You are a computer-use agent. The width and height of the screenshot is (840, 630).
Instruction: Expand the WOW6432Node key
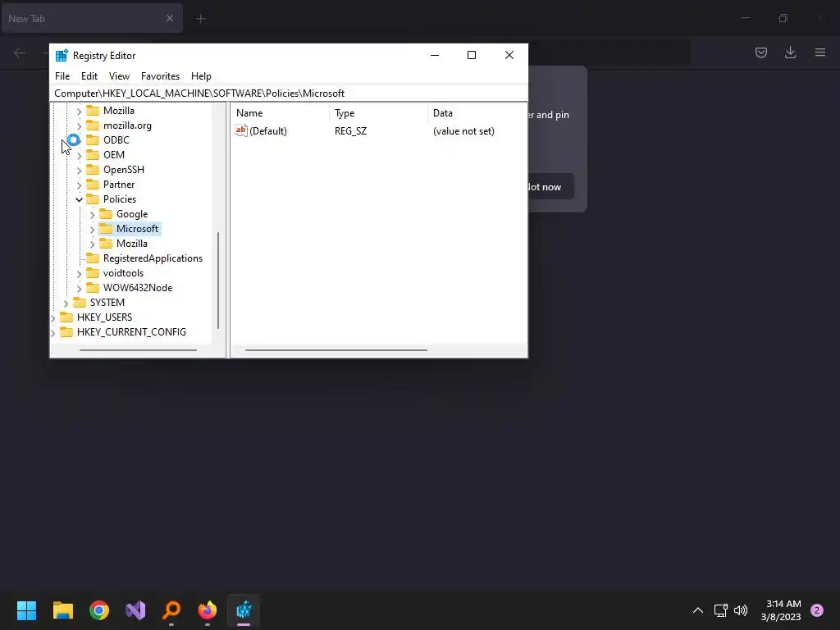(x=80, y=288)
